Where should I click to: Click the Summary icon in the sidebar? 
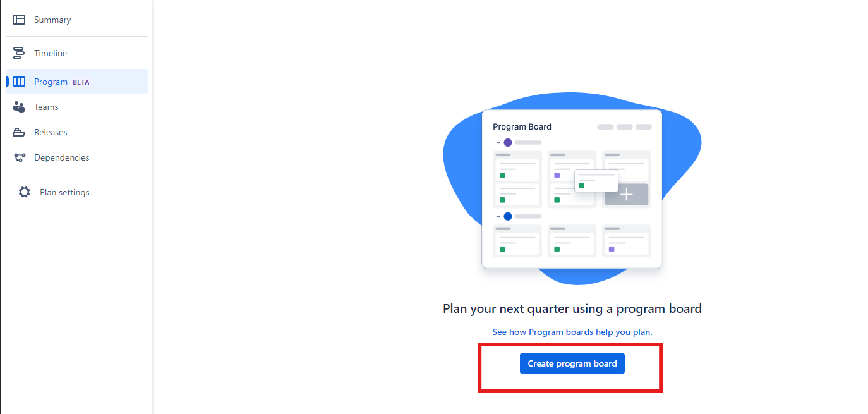[19, 20]
